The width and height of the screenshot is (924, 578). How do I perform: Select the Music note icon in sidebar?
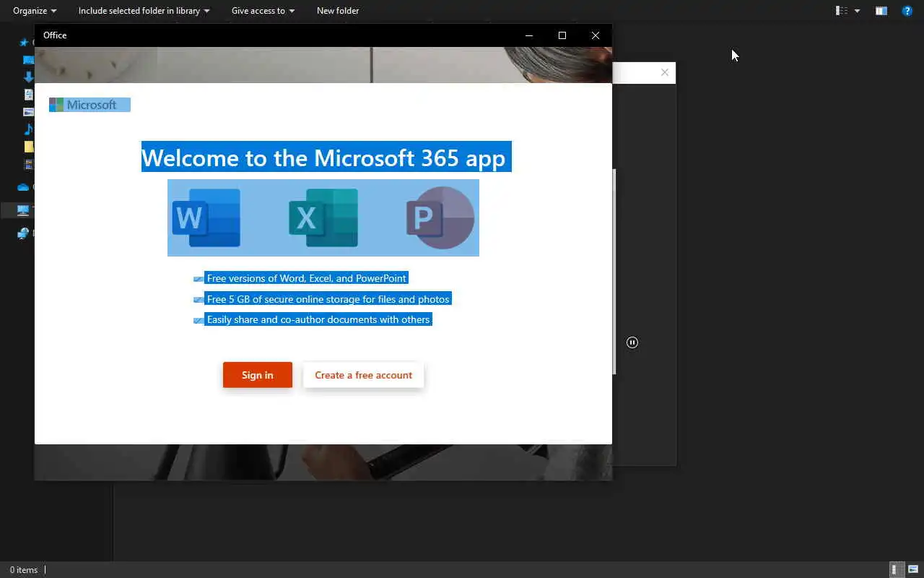click(x=29, y=129)
